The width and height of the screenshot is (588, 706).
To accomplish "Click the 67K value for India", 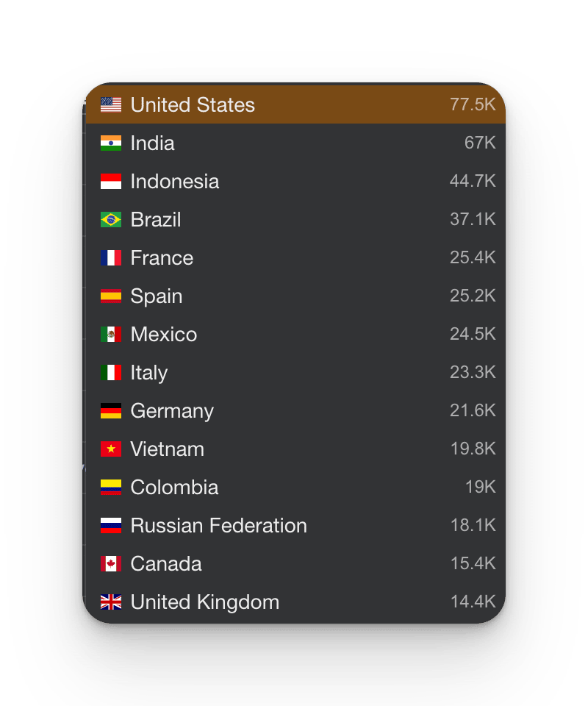I will 480,143.
